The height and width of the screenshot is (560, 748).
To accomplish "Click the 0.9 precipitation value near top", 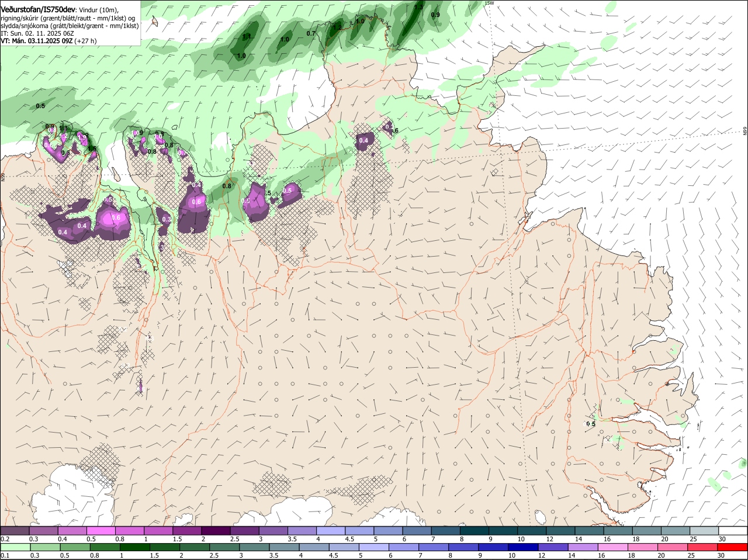I will [x=435, y=15].
